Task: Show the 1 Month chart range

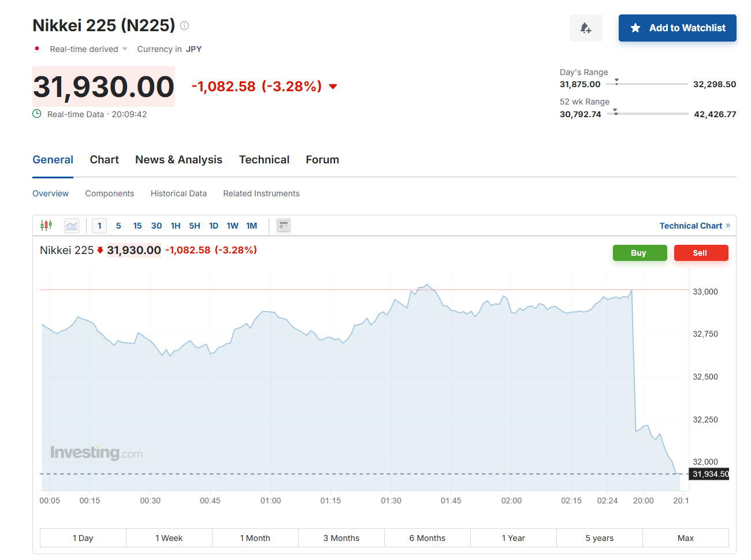Action: [x=255, y=537]
